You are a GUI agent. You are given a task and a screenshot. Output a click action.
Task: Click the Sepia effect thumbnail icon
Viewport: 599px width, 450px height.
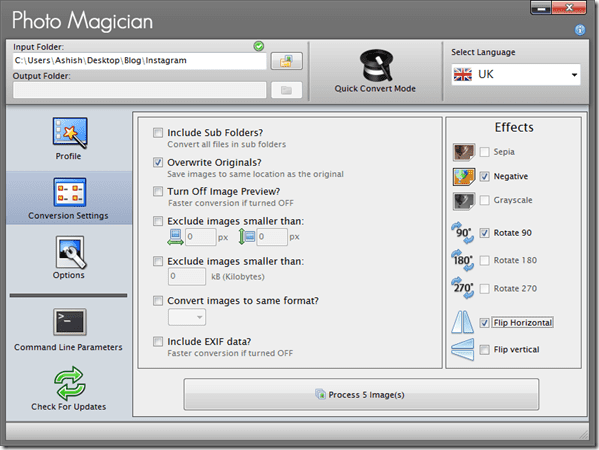[463, 152]
